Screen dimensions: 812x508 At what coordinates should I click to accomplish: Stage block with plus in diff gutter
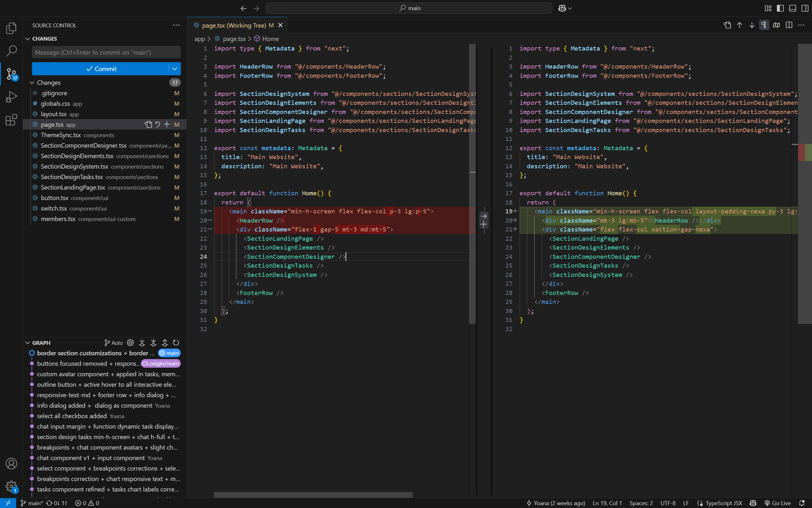pos(483,224)
